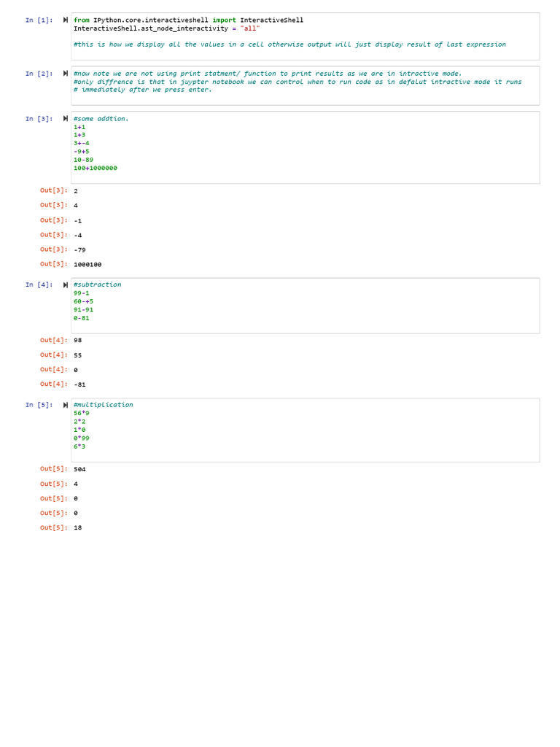Run cell In [2] with its run icon
This screenshot has height=747, width=560.
tap(65, 74)
